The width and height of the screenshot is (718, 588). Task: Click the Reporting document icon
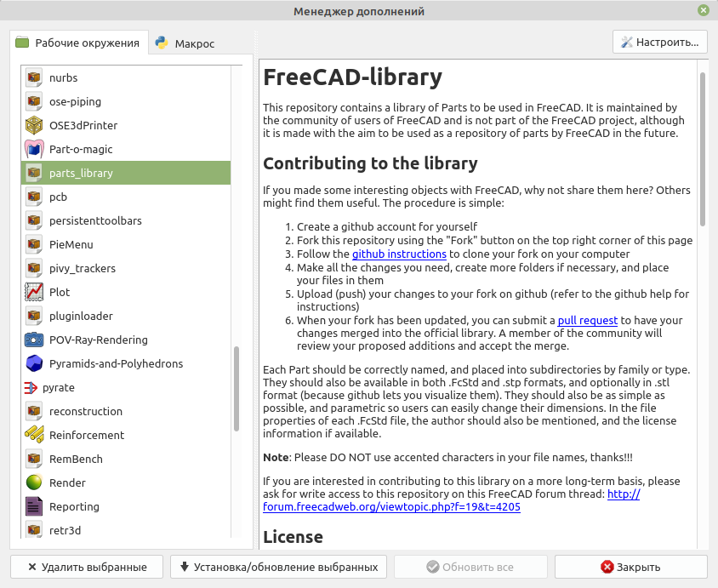34,506
